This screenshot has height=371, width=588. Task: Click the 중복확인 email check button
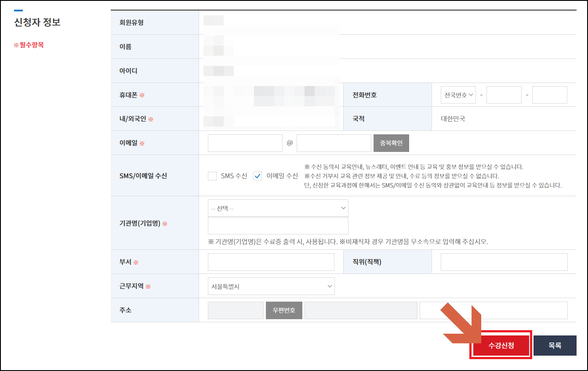click(x=391, y=143)
